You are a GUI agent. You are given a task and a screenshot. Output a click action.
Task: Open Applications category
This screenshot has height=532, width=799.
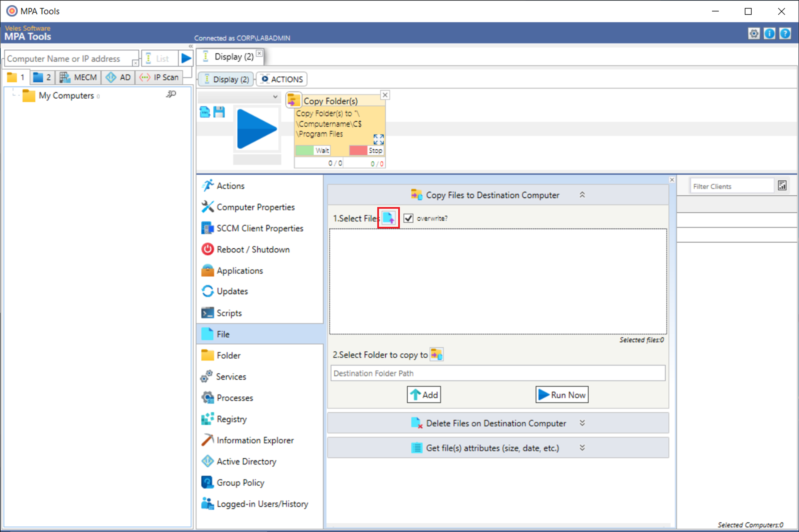click(x=259, y=271)
